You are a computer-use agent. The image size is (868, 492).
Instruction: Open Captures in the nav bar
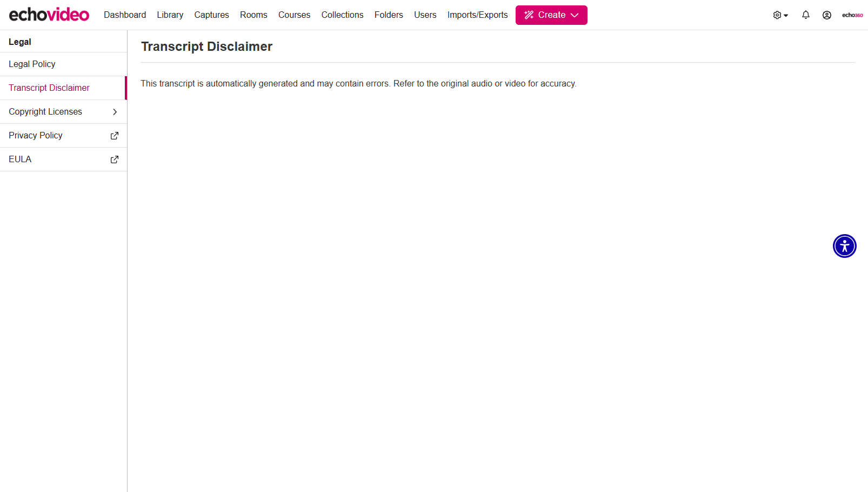point(211,15)
